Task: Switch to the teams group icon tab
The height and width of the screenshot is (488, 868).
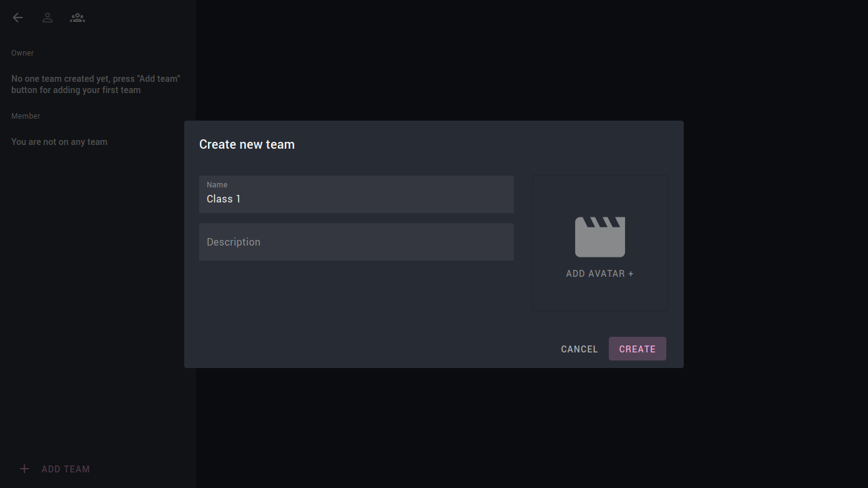Action: pos(77,17)
